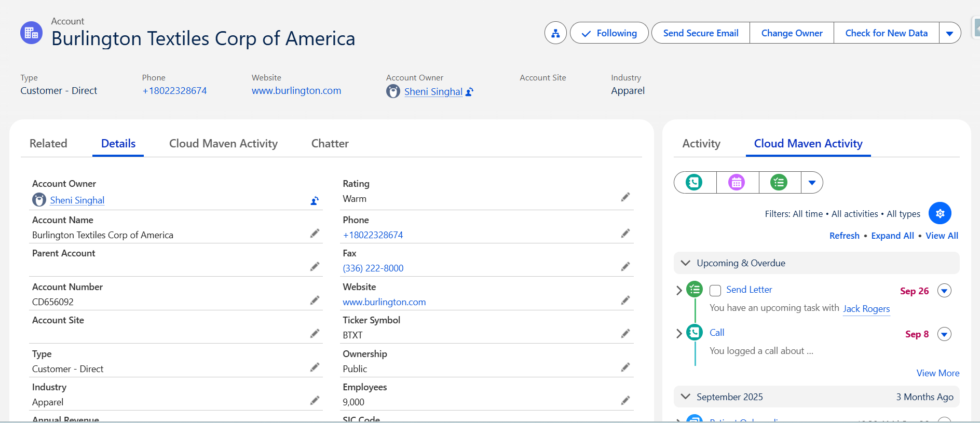This screenshot has height=423, width=980.
Task: Open the Send Letter task link
Action: [749, 290]
